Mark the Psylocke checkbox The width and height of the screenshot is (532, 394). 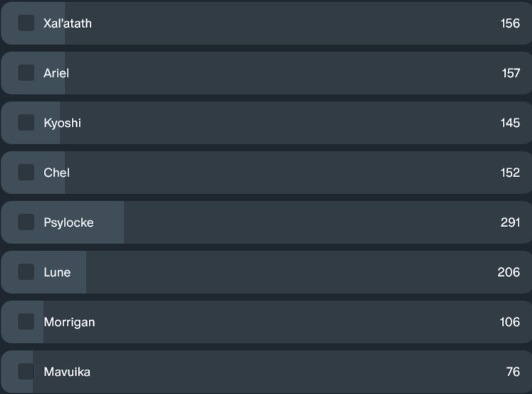pos(26,223)
